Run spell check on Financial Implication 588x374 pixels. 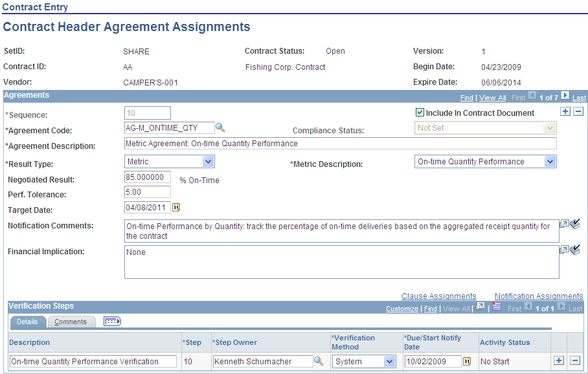pyautogui.click(x=576, y=250)
